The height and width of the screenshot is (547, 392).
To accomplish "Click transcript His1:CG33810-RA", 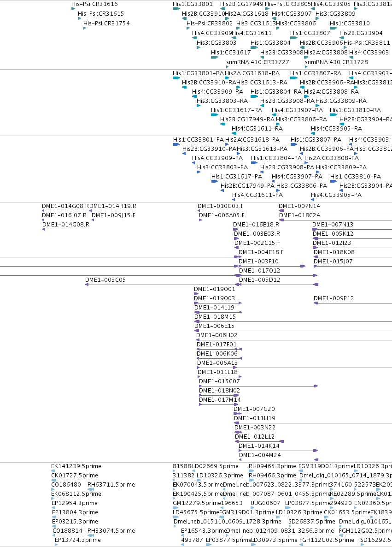I will (x=356, y=110).
